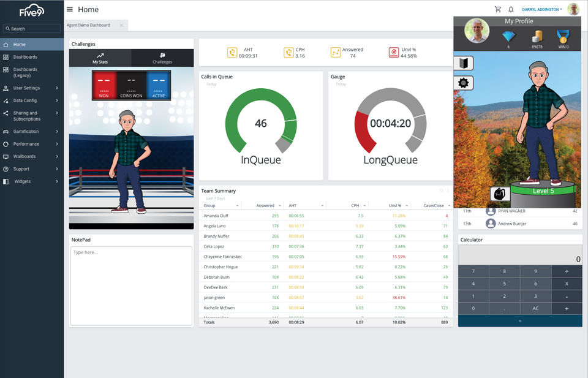The image size is (588, 378).
Task: Click the AHT phone clock icon
Action: (x=232, y=53)
